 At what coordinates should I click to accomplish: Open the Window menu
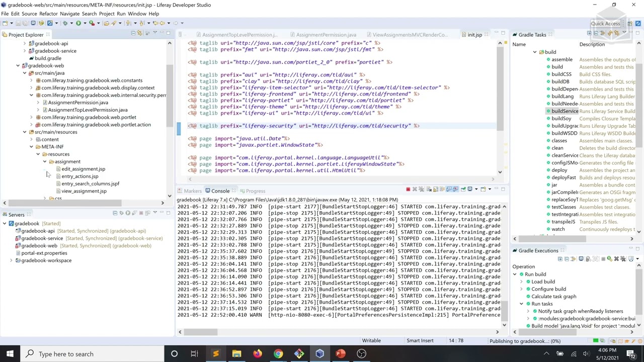pos(137,14)
